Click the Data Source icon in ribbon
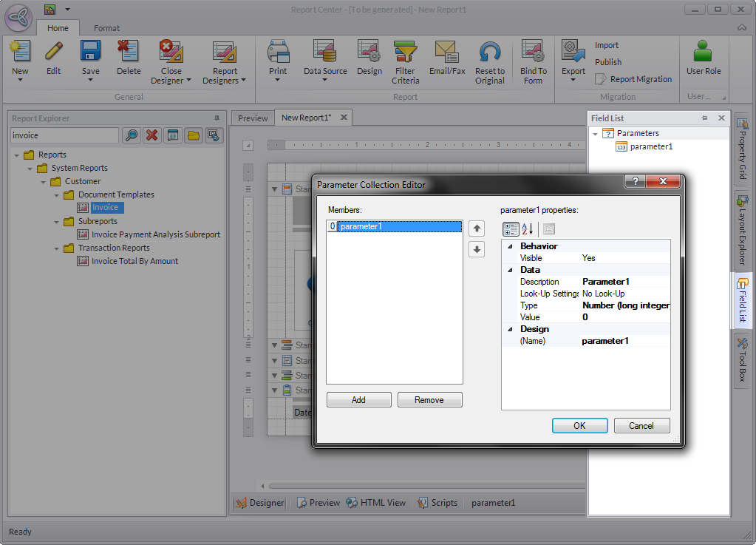The image size is (756, 545). coord(324,52)
